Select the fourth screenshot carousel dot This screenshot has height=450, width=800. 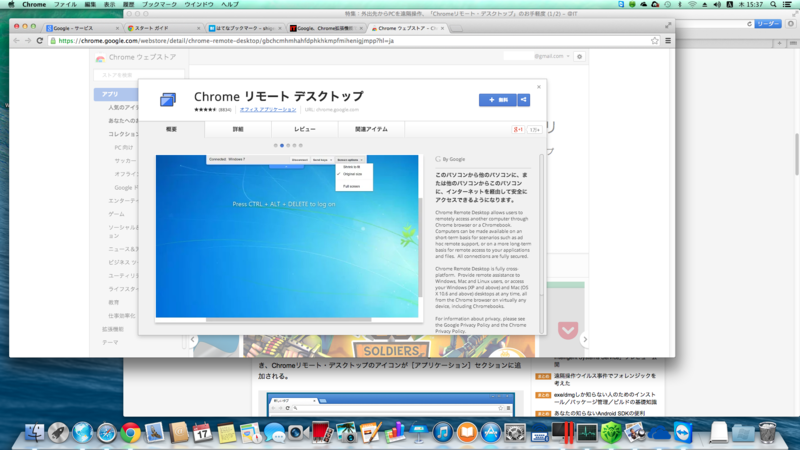pos(294,145)
